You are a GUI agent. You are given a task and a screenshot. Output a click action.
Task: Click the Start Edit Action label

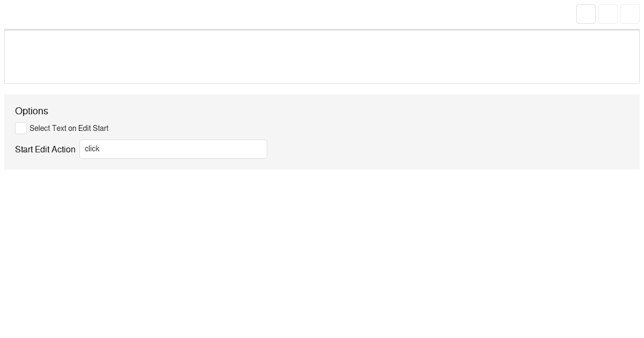(45, 149)
